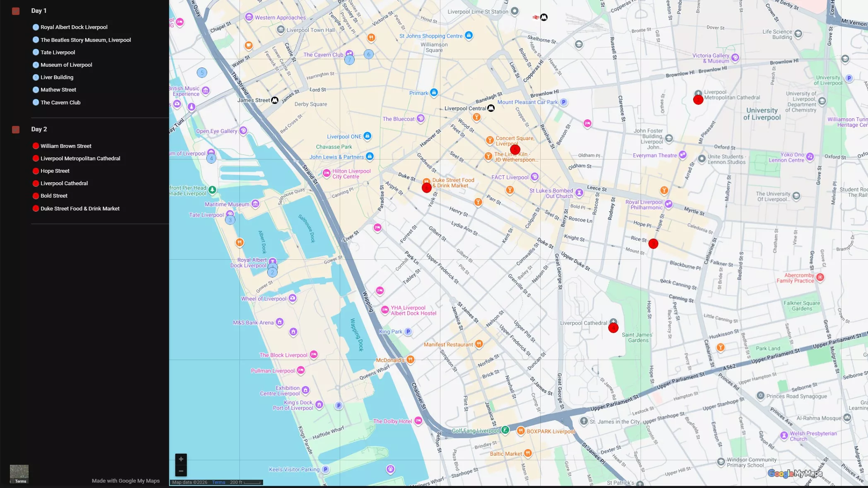Switch to satellite basemap thumbnail

click(19, 474)
